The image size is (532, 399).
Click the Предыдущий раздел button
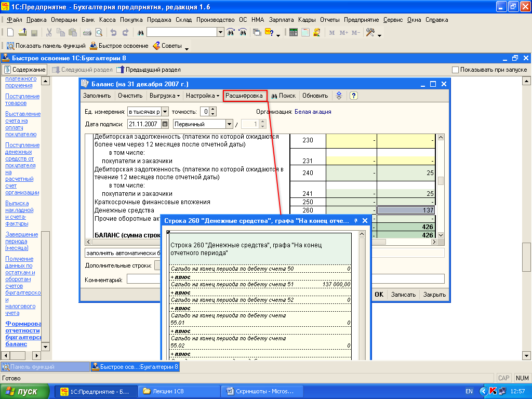[x=149, y=70]
